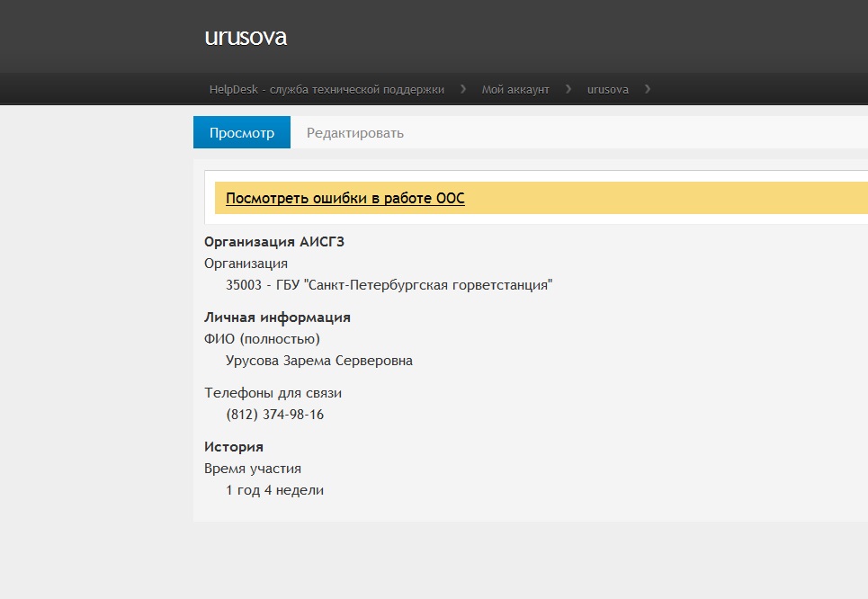The image size is (868, 599).
Task: Switch to the Редактировать tab
Action: coord(354,133)
